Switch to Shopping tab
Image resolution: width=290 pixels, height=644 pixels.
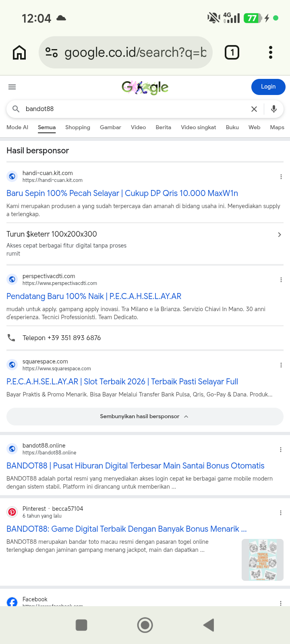[x=78, y=127]
